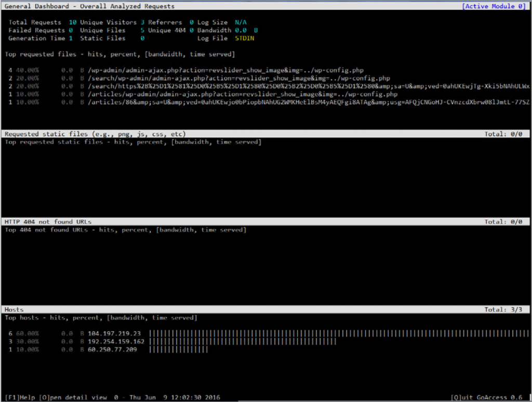This screenshot has width=532, height=402.
Task: Click Total 0/0 in the 404 header
Action: coord(503,222)
